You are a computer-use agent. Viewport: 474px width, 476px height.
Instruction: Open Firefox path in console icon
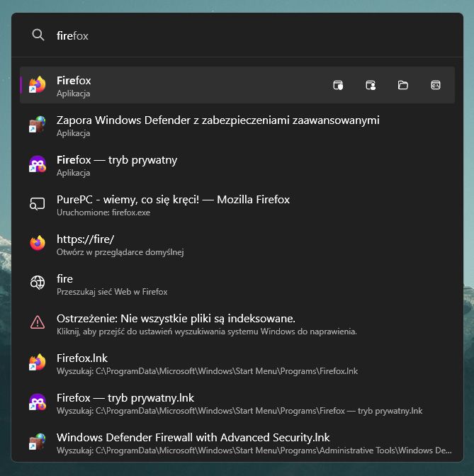[x=436, y=85]
